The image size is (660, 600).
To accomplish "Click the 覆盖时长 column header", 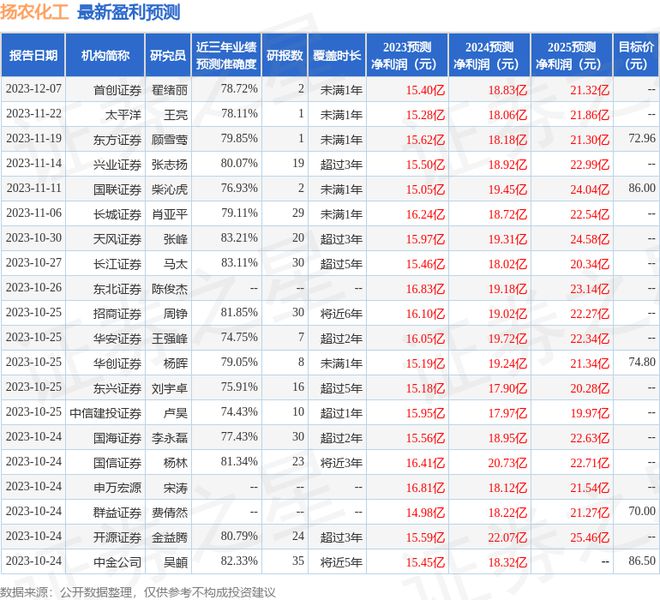I will coord(337,55).
